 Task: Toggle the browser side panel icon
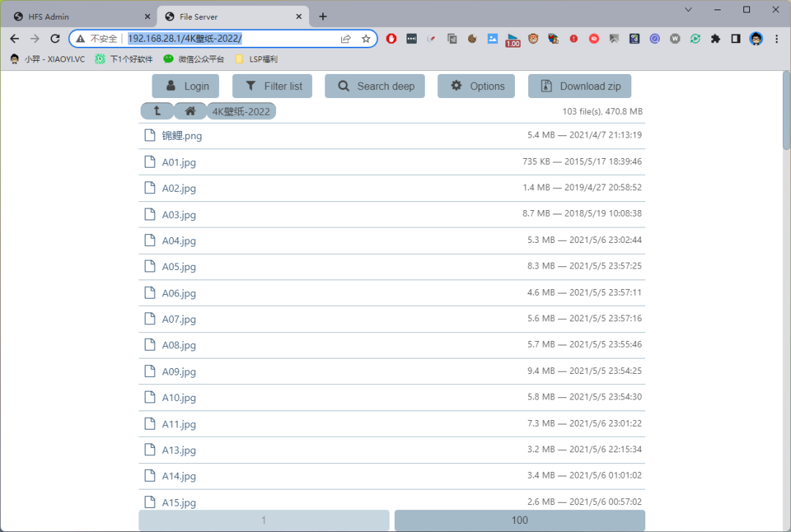click(735, 39)
